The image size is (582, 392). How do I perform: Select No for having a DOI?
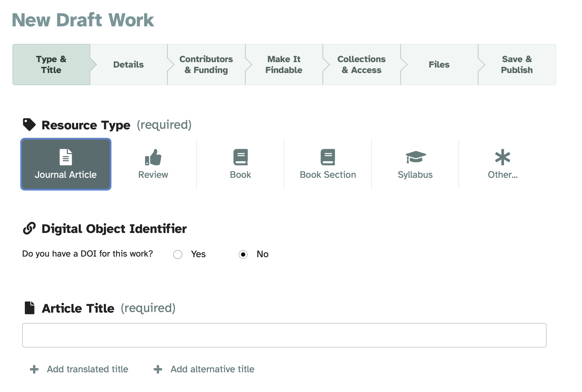click(243, 254)
